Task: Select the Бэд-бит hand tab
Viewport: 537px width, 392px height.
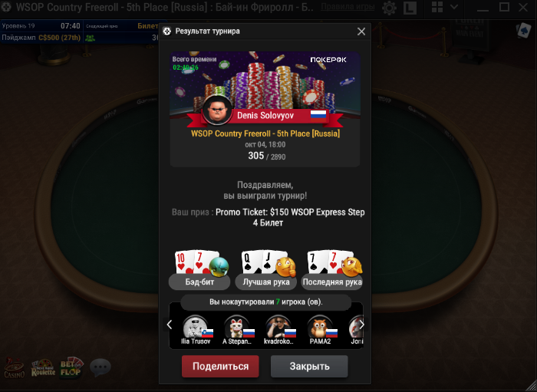Action: coord(199,282)
